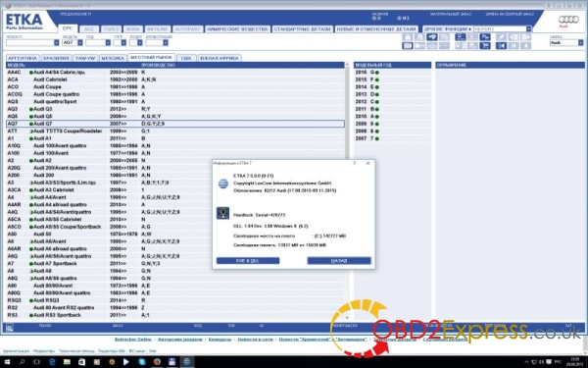Open the Химические вещества tab

point(237,28)
